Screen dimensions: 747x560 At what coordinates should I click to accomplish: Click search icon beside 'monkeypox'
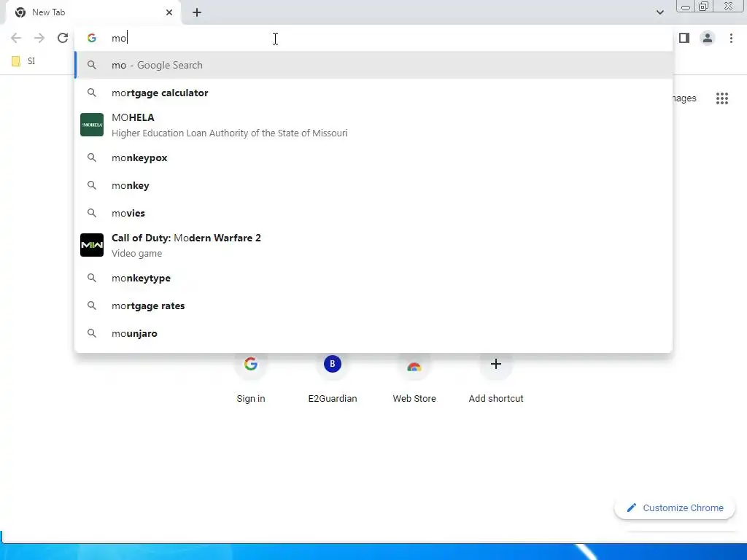tap(91, 157)
